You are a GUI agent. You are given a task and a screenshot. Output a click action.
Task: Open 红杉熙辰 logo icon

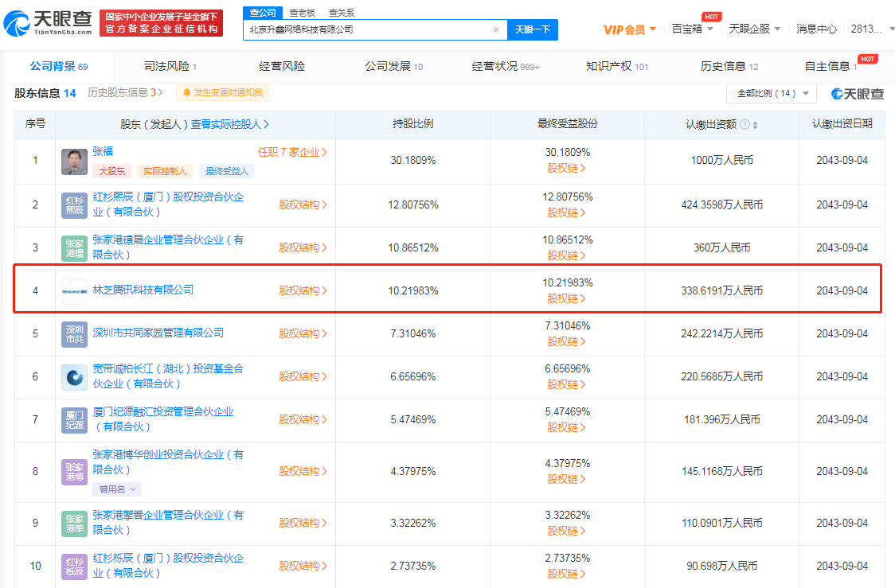coord(74,205)
